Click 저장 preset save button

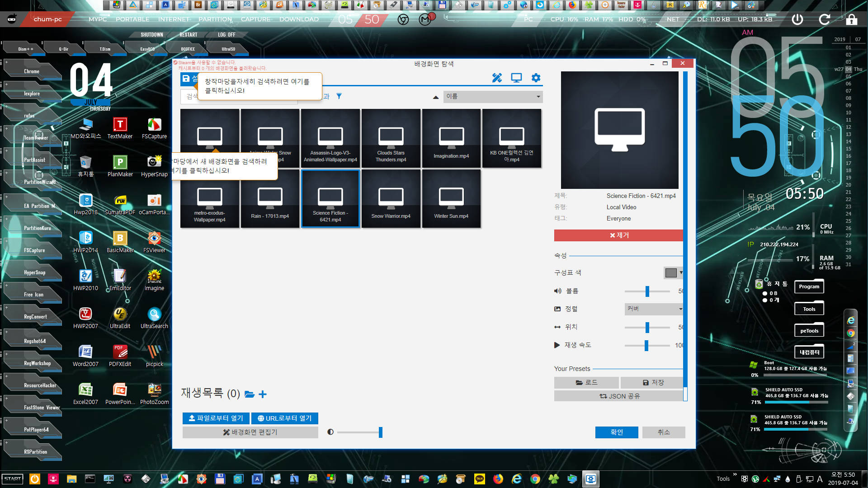652,383
